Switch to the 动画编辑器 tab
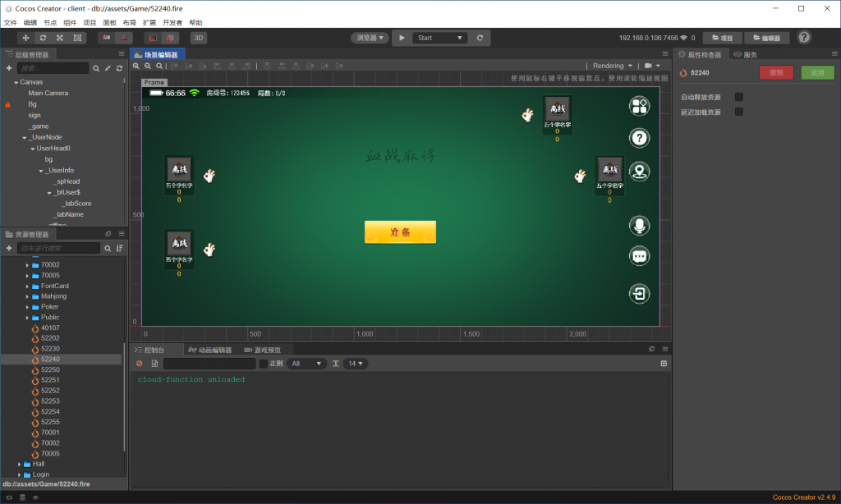 pos(210,350)
